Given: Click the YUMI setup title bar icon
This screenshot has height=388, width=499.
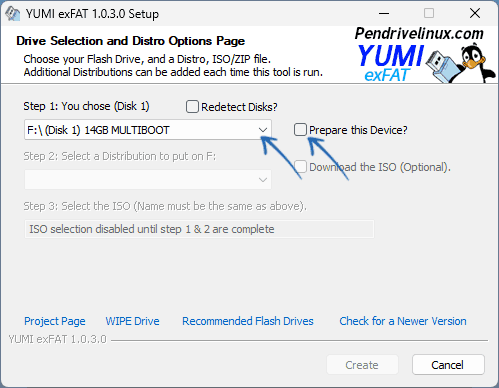Looking at the screenshot, I should [x=13, y=14].
